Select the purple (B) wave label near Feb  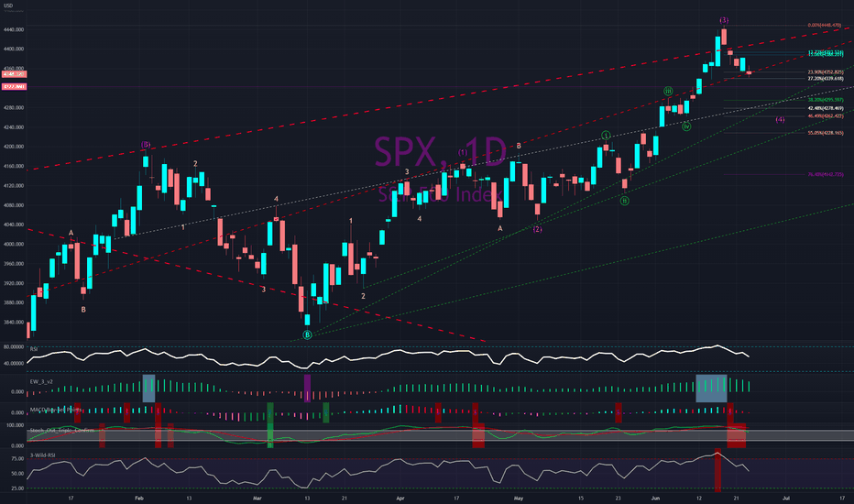pos(146,145)
